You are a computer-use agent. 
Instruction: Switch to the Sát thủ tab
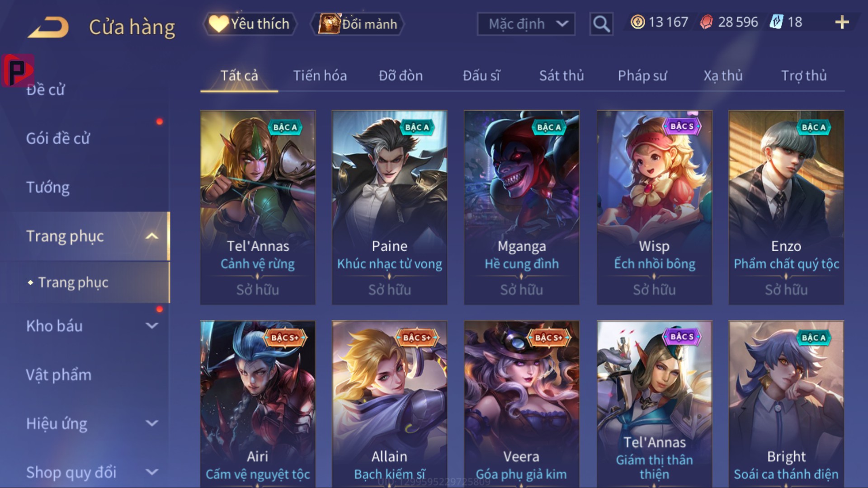tap(561, 75)
